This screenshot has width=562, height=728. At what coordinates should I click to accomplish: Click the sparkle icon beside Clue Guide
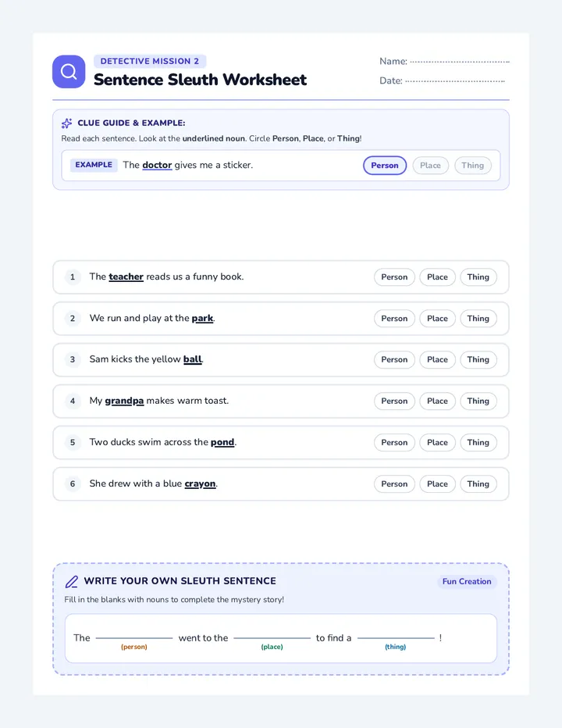[x=67, y=123]
